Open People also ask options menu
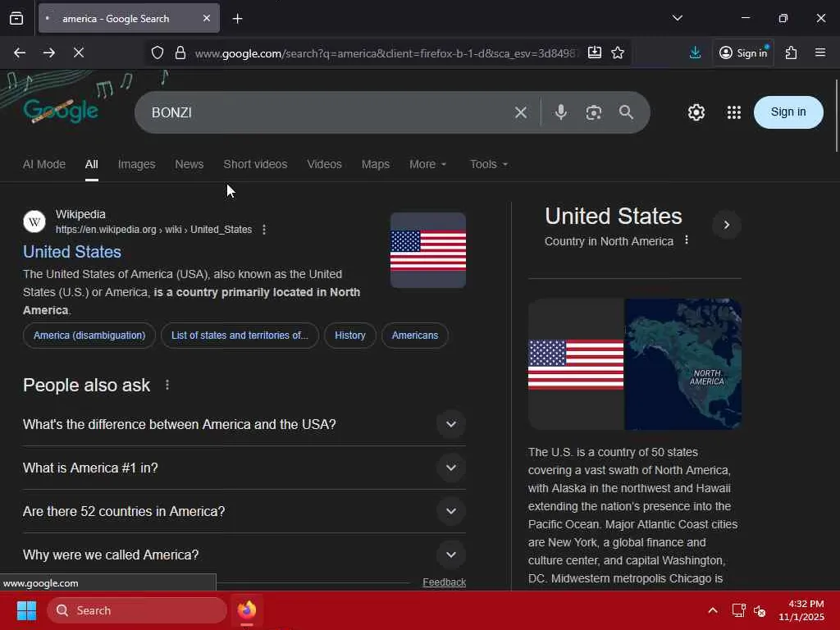The width and height of the screenshot is (840, 630). [x=167, y=386]
